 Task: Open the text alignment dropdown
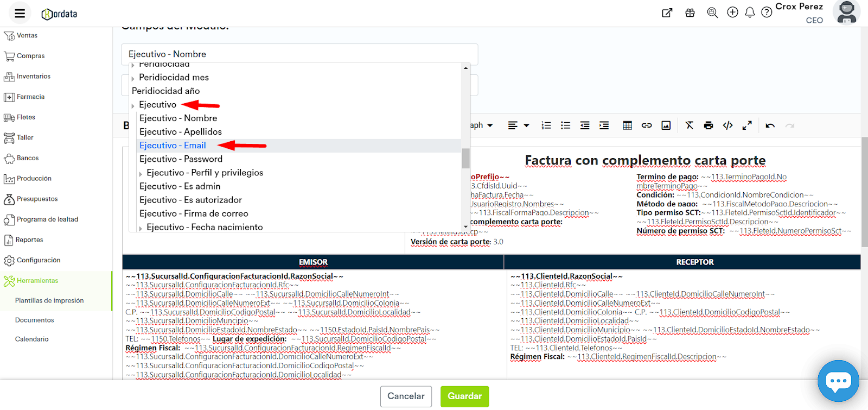point(518,125)
